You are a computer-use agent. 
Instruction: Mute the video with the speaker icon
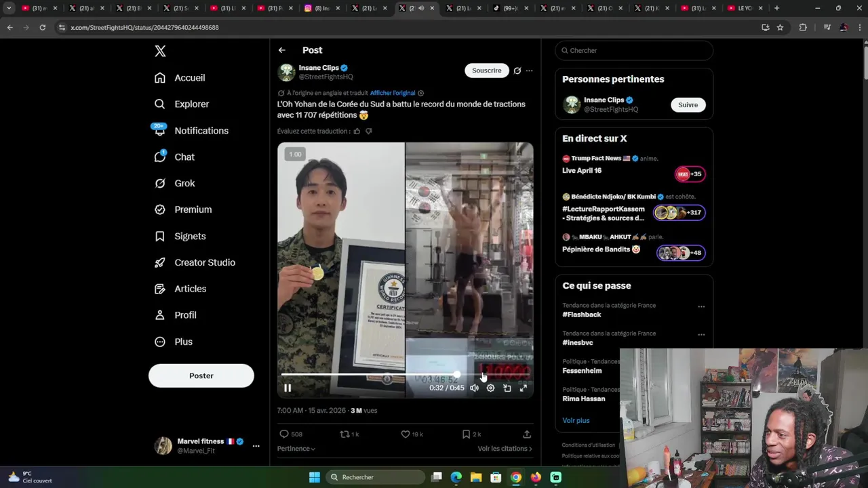[x=475, y=388]
